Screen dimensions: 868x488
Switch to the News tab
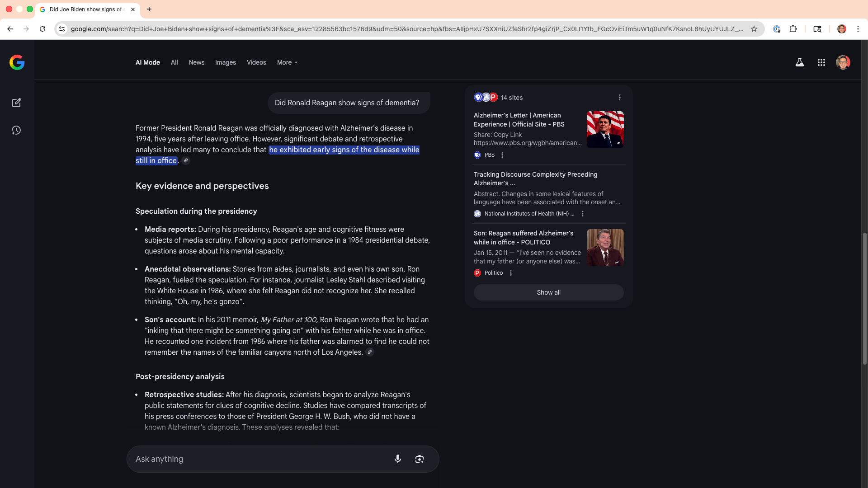pos(196,63)
